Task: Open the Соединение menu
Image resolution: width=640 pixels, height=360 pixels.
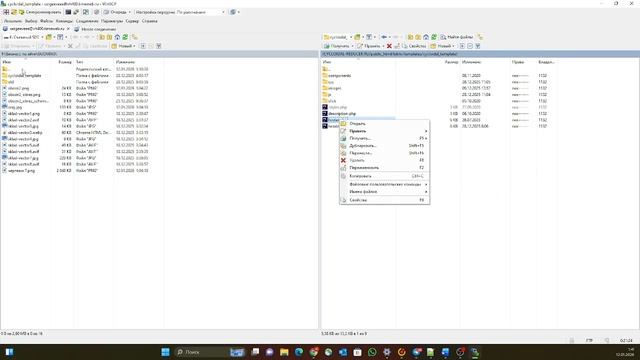Action: (87, 21)
